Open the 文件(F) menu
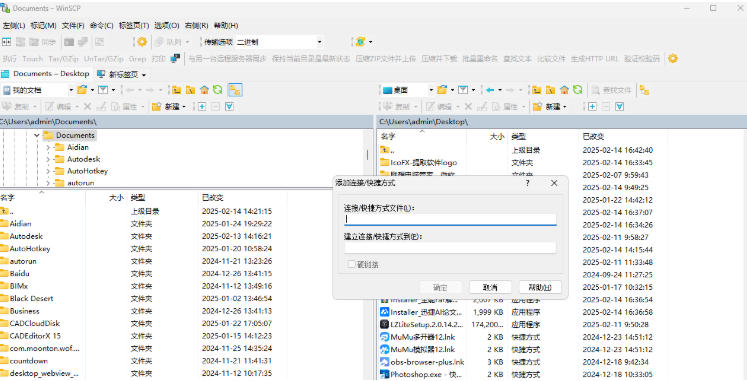The height and width of the screenshot is (381, 747). coord(73,25)
